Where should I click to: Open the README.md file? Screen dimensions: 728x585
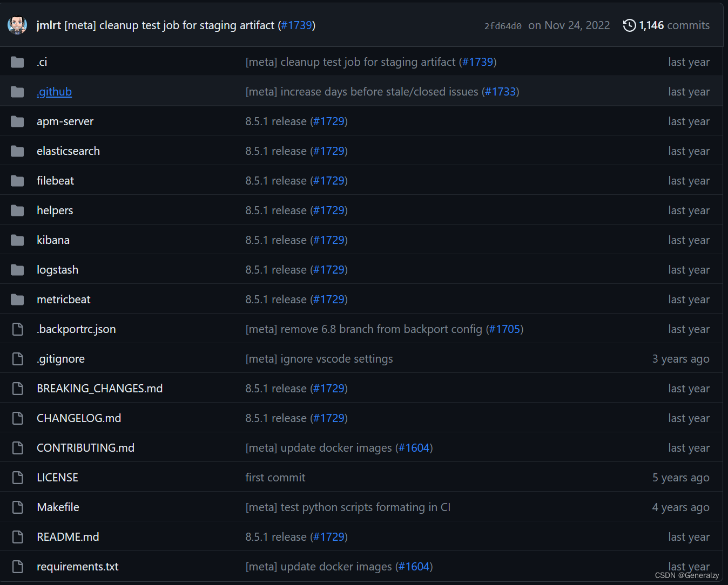coord(68,537)
